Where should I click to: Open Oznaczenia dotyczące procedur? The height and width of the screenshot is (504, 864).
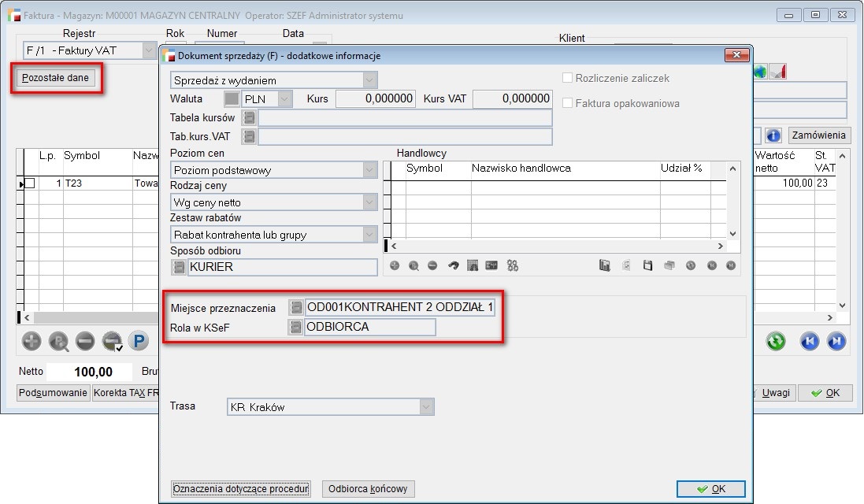click(x=241, y=489)
